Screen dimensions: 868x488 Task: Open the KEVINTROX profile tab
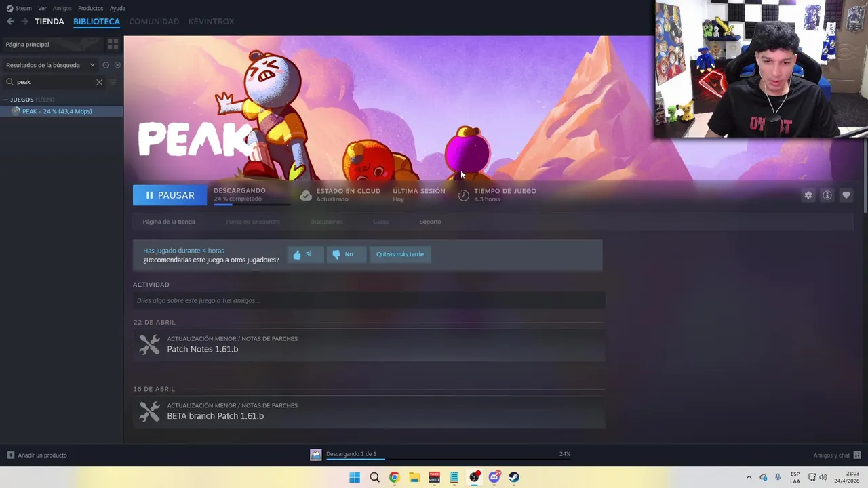(211, 22)
